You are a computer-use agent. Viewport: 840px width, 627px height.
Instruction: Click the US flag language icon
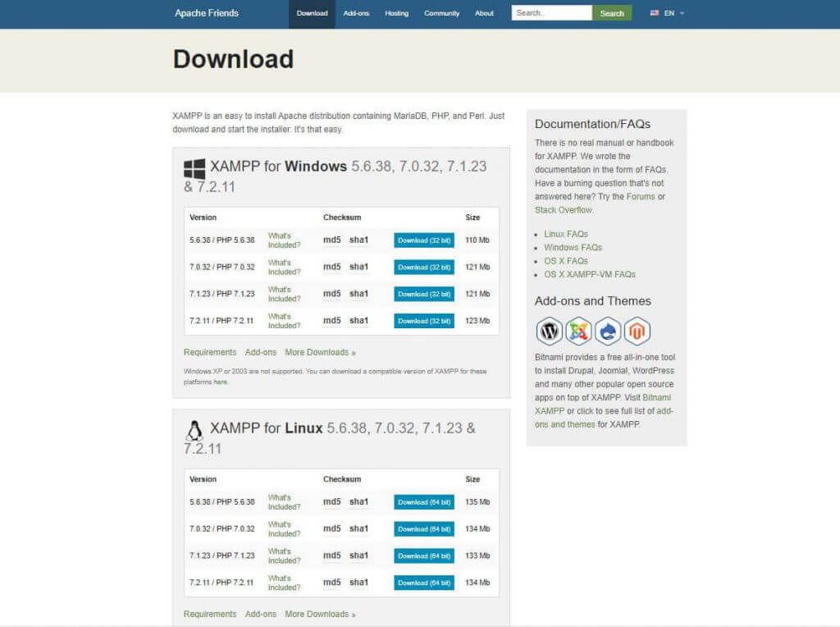point(654,13)
